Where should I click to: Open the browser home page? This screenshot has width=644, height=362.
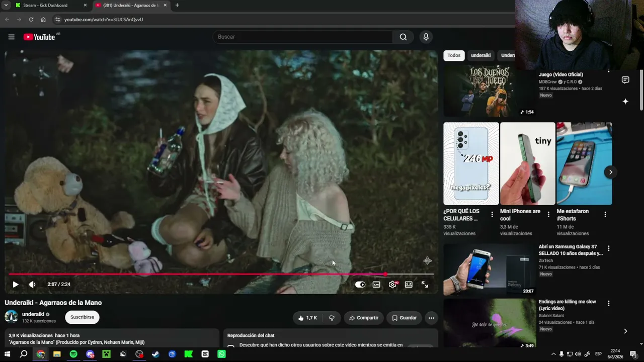43,20
